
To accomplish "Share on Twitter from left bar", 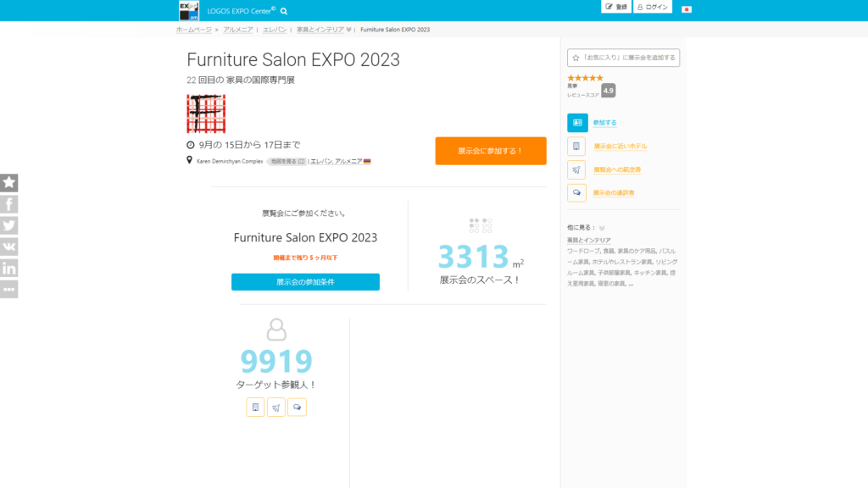I will pos(8,225).
